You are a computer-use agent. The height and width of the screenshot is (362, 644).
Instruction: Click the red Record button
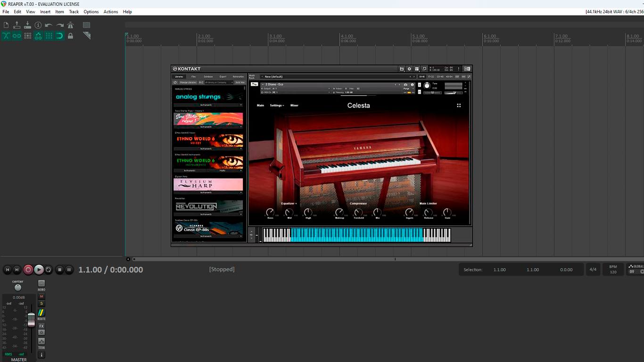point(28,270)
